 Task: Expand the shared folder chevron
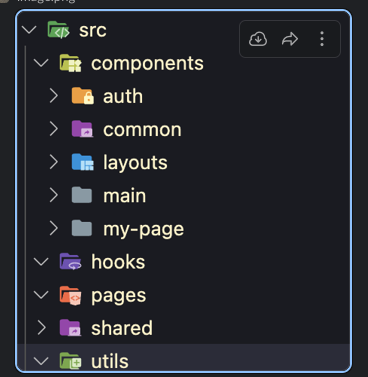(41, 328)
